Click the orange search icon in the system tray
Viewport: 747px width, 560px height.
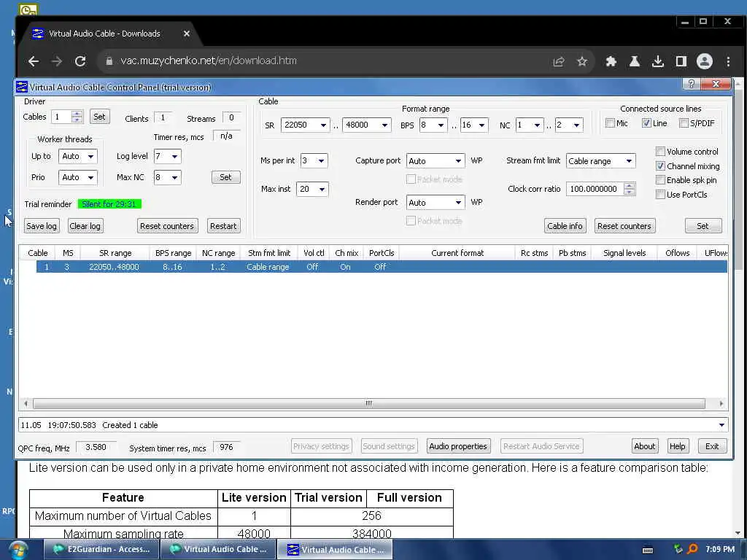pyautogui.click(x=692, y=549)
